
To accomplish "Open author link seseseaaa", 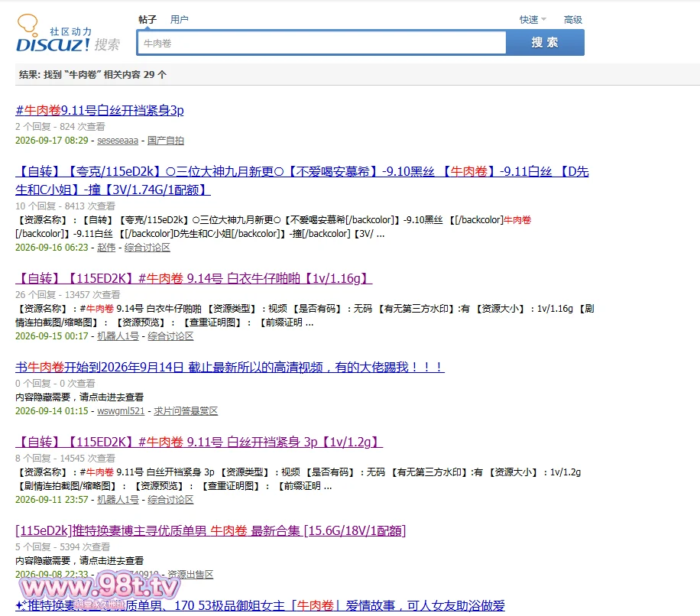I will point(118,141).
